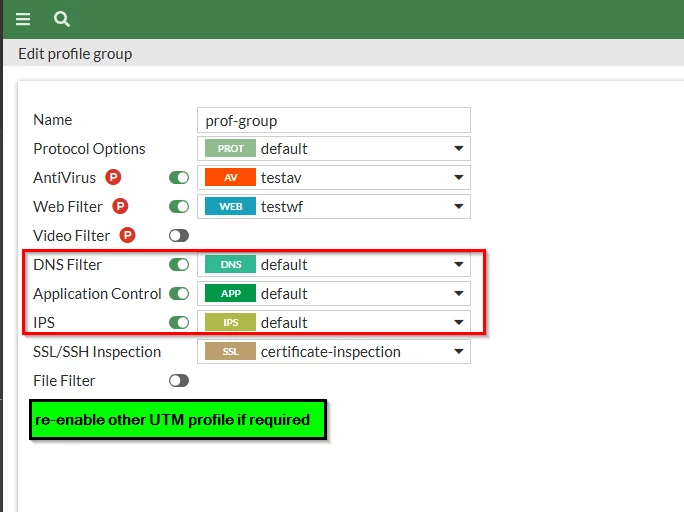Click the Video Filter label
This screenshot has height=512, width=684.
coord(72,236)
